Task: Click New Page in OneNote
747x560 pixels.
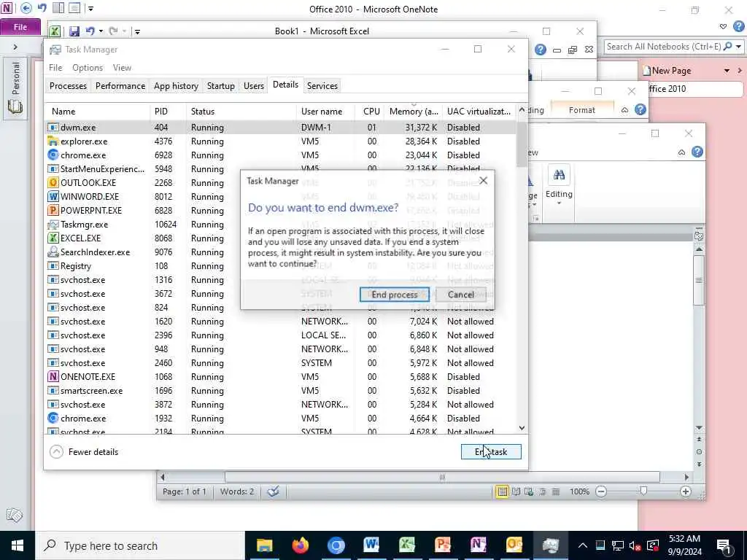Action: (x=667, y=71)
